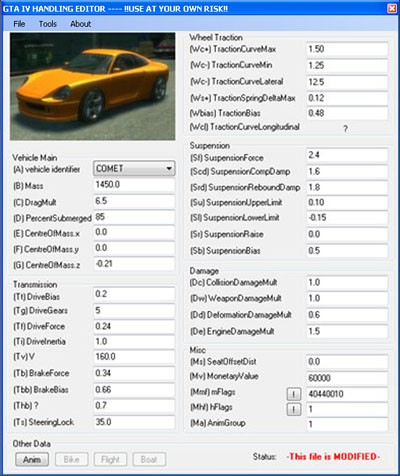Click the TractionSpringDeltaMax input field
400x476 pixels.
[347, 98]
